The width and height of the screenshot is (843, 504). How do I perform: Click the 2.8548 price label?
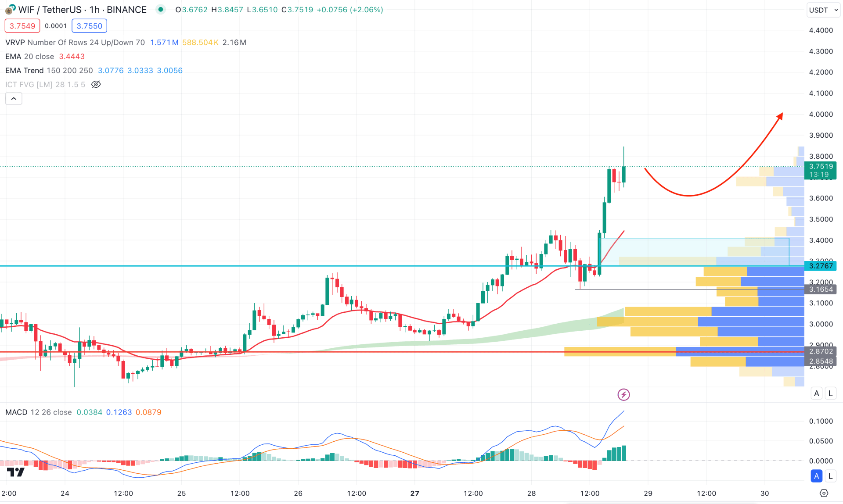tap(821, 361)
